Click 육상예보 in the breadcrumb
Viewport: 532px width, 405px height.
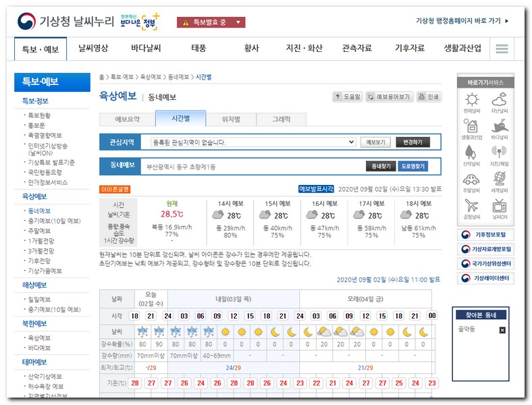coord(151,77)
